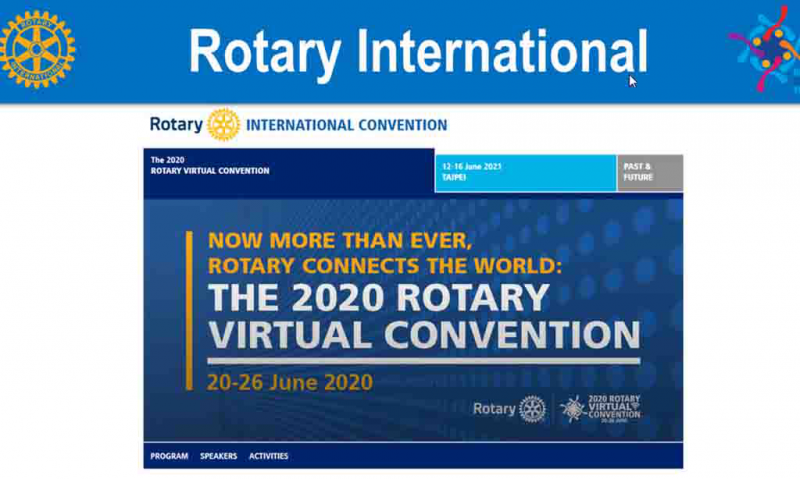Click 'NOW MORE THAN EVER' tagline text

click(340, 240)
